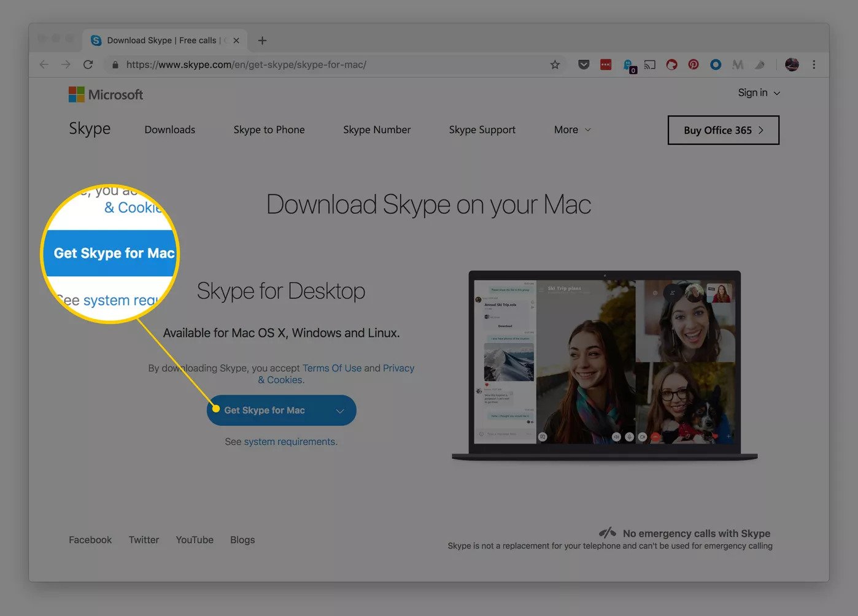Click the red Opera-style extension icon
Screen dimensions: 858x616
tap(672, 64)
